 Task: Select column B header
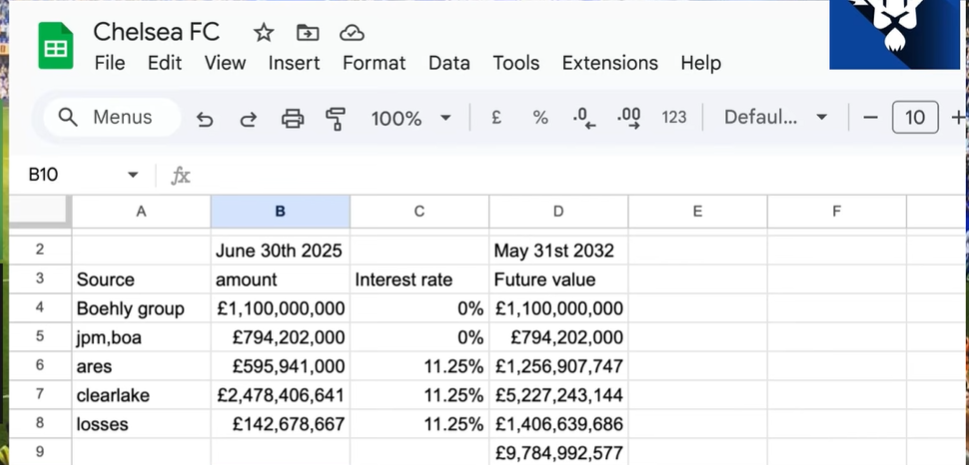[280, 211]
